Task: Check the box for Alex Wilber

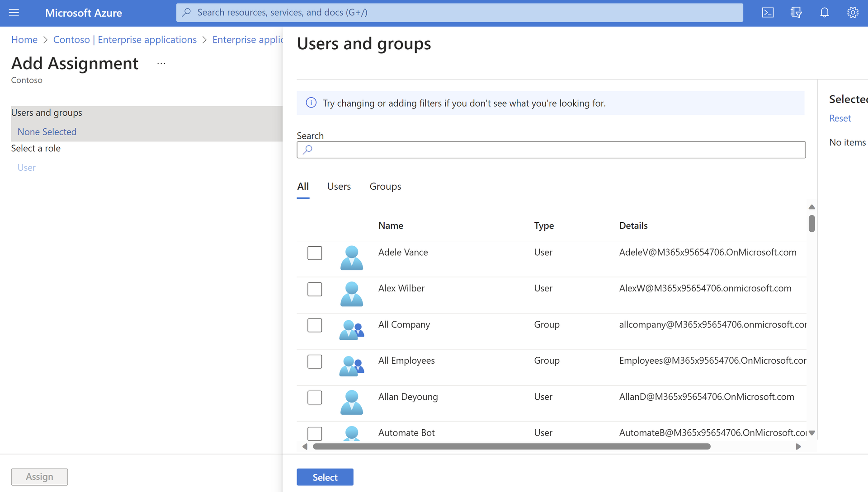Action: pos(315,289)
